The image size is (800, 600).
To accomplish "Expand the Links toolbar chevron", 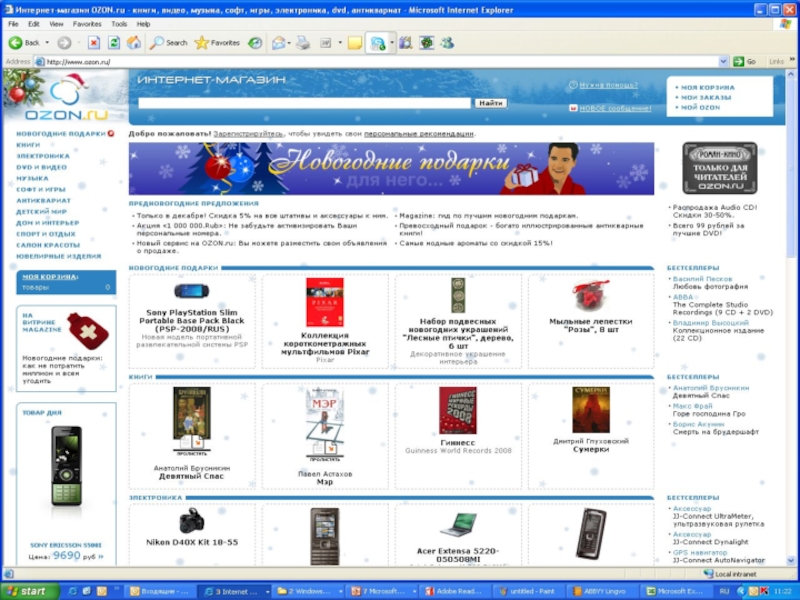I will (792, 60).
